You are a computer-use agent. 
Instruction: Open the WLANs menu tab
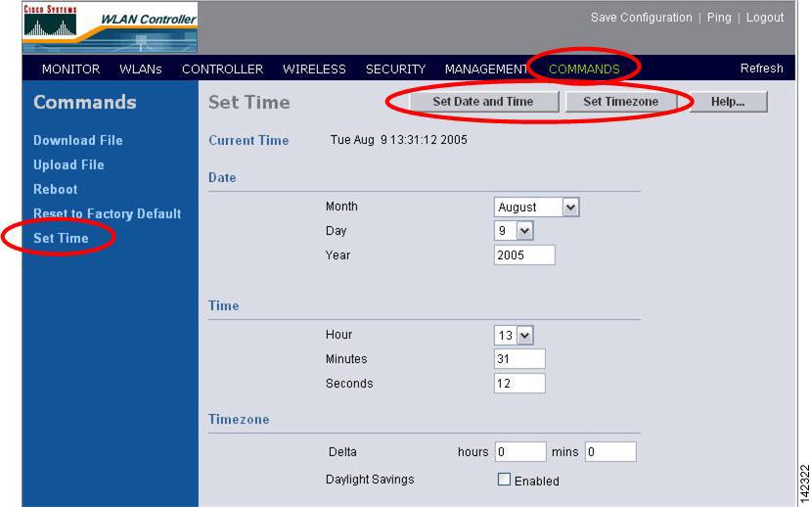tap(140, 69)
